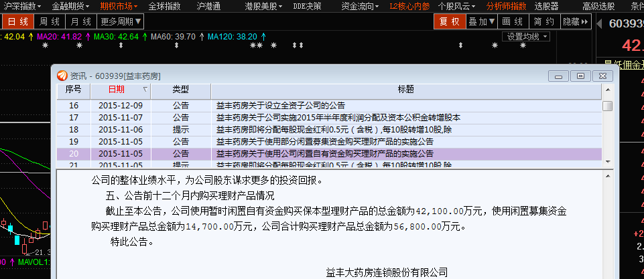Click the MAVOL1 volume indicator label
The width and height of the screenshot is (644, 279).
(34, 262)
